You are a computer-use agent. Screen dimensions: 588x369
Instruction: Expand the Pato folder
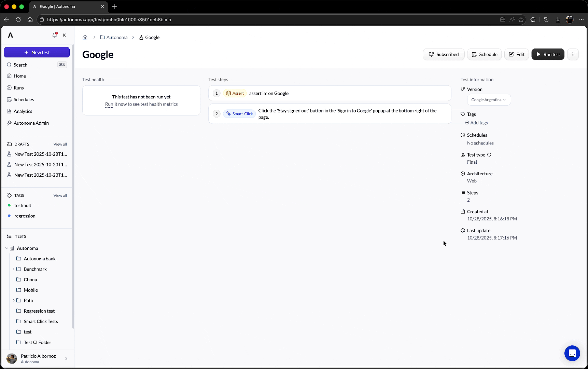[x=14, y=300]
